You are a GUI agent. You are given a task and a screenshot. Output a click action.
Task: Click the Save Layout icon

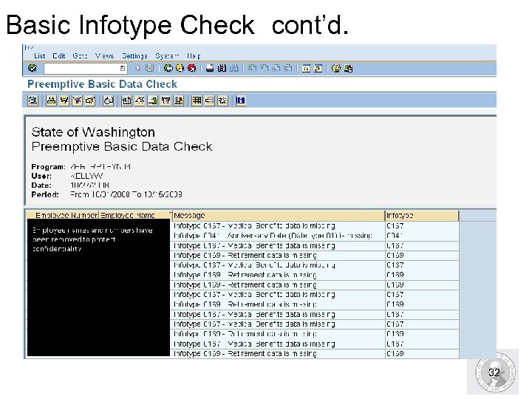pos(222,100)
